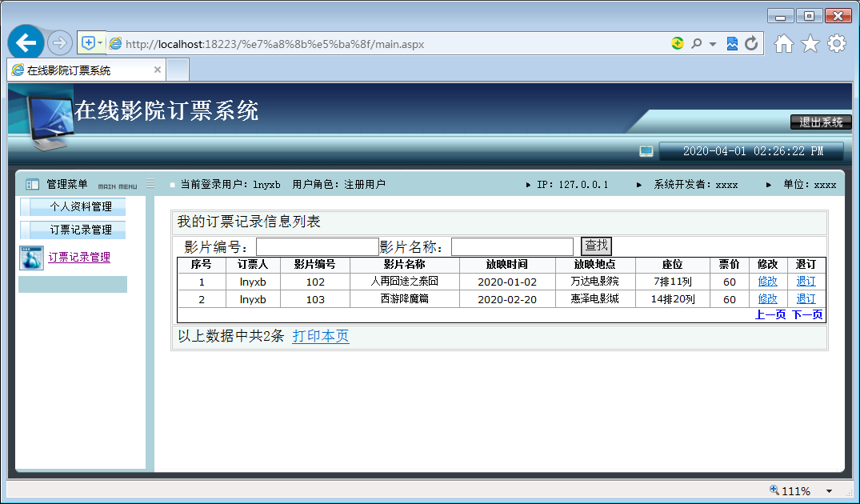Image resolution: width=860 pixels, height=504 pixels.
Task: Click date cell 2020-02-20
Action: [507, 299]
